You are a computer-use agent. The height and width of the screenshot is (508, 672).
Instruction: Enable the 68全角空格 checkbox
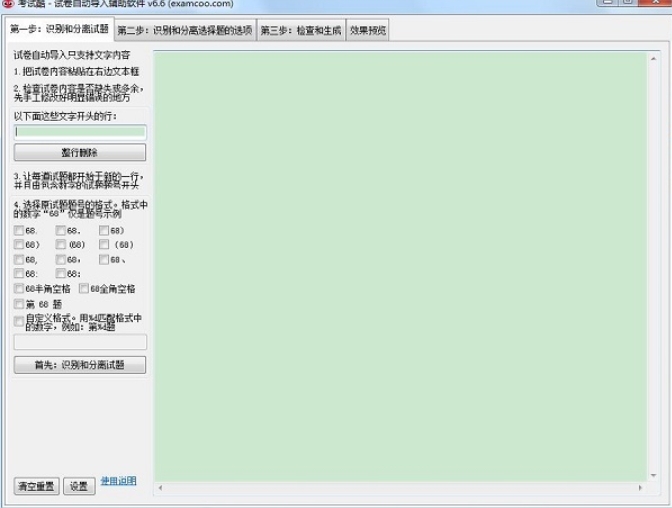(x=84, y=289)
